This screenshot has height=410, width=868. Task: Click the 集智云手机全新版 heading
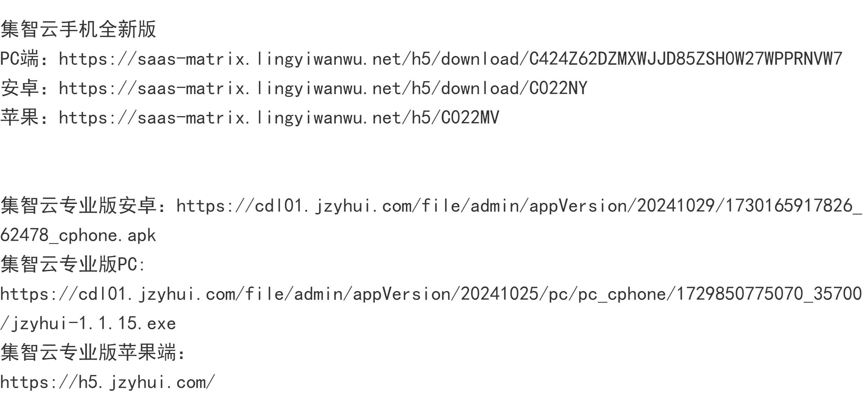[x=78, y=29]
